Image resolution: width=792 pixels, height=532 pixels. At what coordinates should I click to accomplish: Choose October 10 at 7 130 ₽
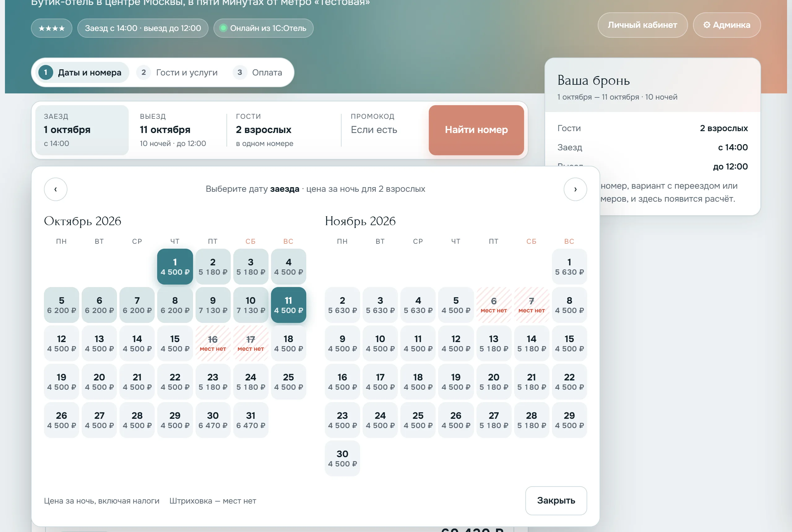(x=250, y=305)
